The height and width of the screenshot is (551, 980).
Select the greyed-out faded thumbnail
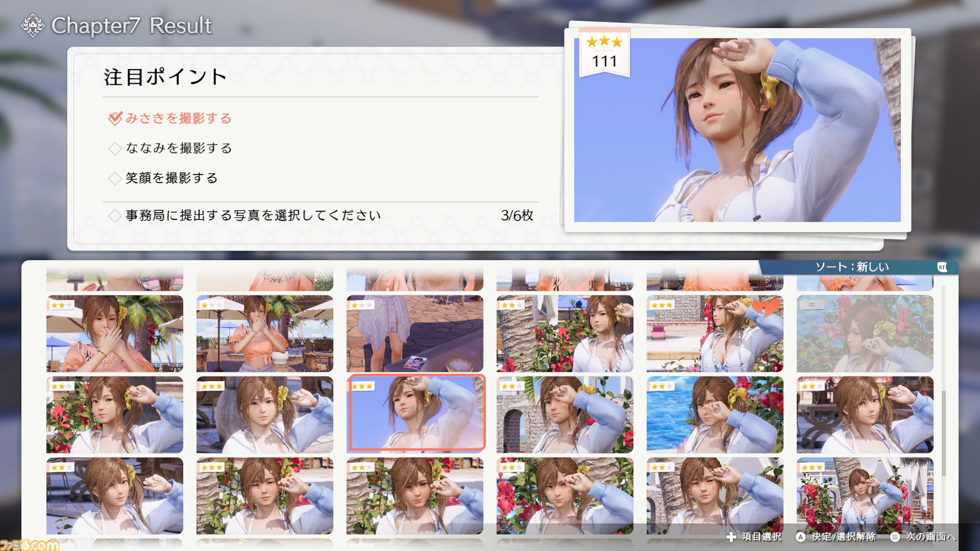pos(865,334)
